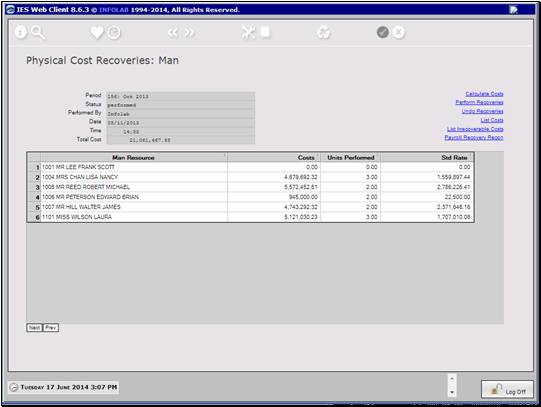Click the info icon in the toolbar
The width and height of the screenshot is (541, 407).
[21, 32]
